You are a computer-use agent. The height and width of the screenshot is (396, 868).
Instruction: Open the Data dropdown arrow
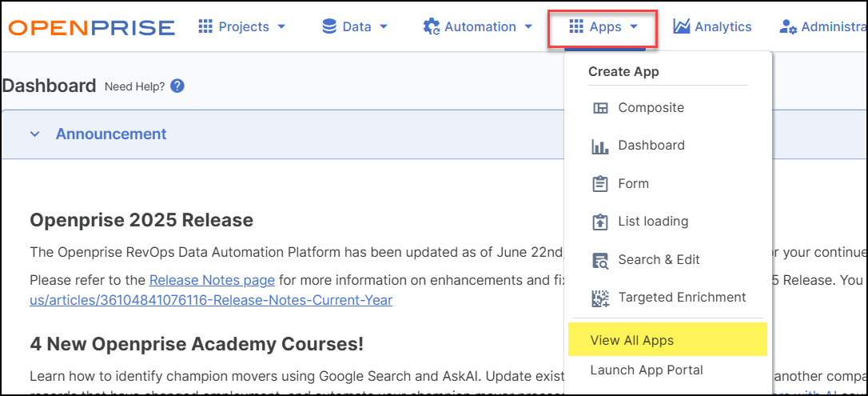point(384,26)
